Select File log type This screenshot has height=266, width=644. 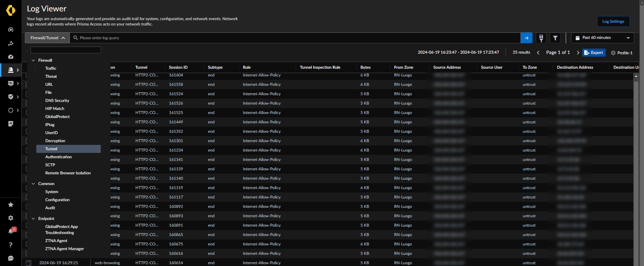[48, 93]
